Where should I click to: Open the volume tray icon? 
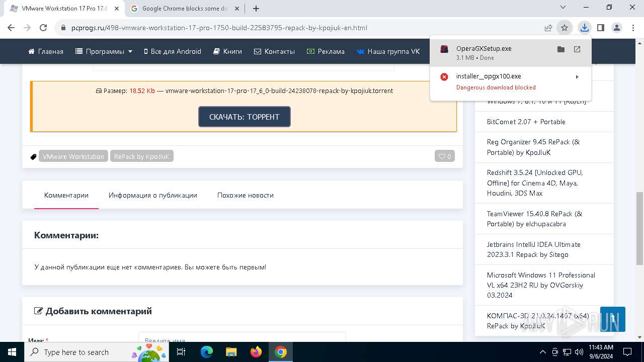tap(579, 352)
